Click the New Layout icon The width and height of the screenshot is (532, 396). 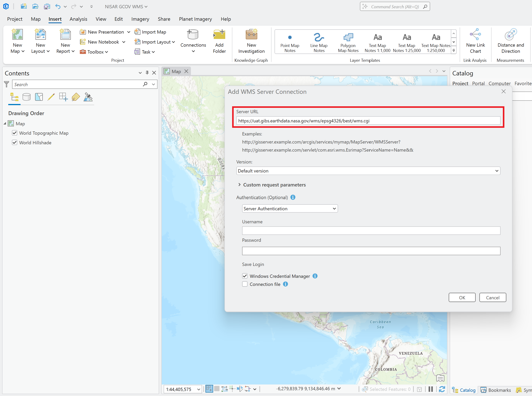tap(40, 35)
